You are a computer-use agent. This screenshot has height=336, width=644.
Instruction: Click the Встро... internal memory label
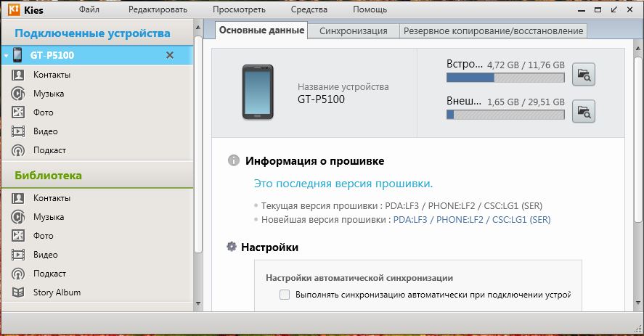(x=465, y=64)
